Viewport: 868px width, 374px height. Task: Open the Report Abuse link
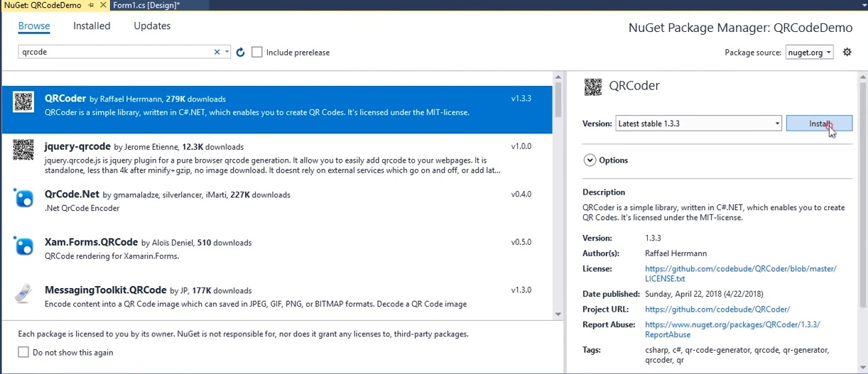[732, 329]
